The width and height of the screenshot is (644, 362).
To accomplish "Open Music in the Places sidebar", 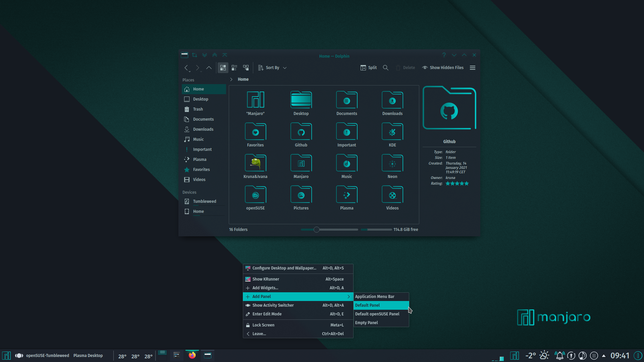I will click(x=204, y=139).
